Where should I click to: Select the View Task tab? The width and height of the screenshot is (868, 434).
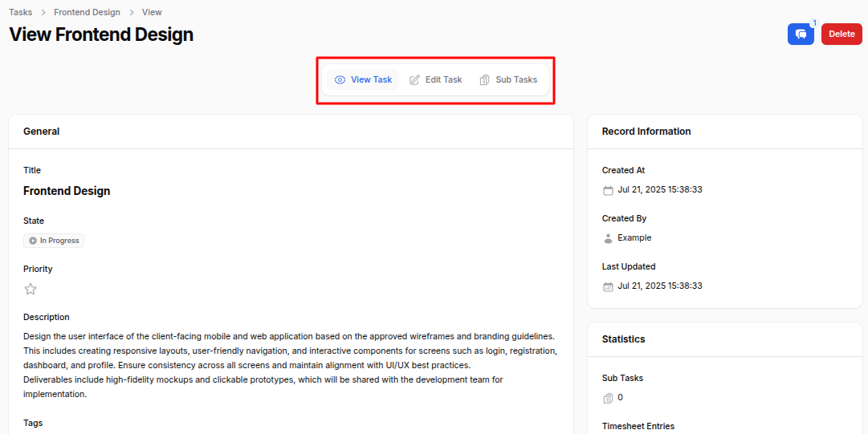363,80
